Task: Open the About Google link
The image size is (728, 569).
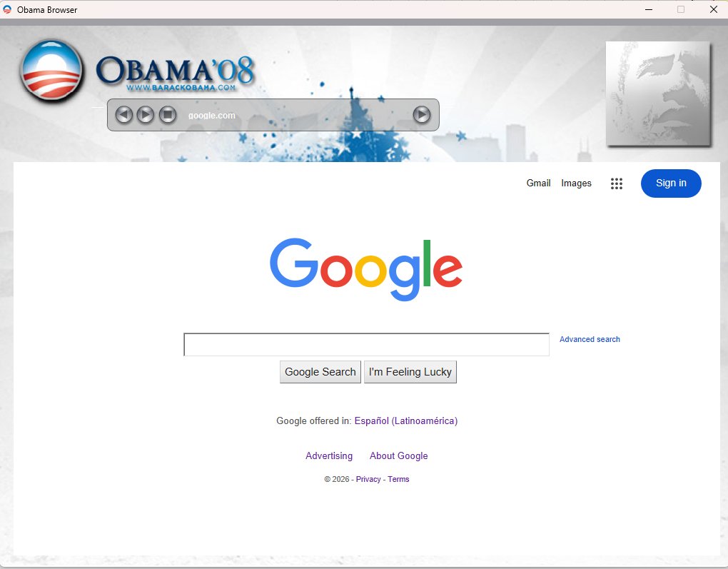Action: [398, 455]
